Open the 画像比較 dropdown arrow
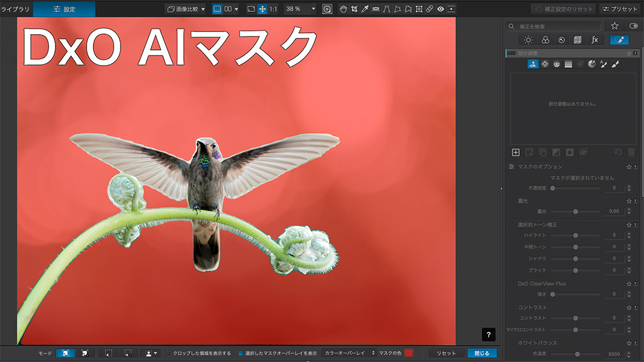 pos(203,9)
